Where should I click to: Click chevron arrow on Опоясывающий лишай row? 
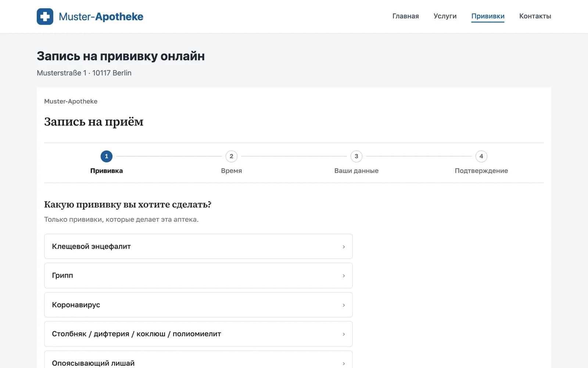(344, 363)
